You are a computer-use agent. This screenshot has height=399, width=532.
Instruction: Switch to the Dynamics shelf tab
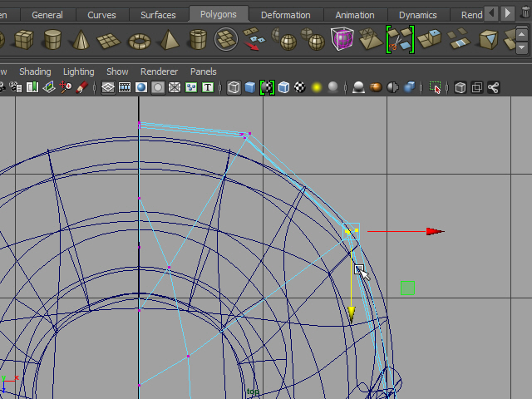pyautogui.click(x=418, y=15)
